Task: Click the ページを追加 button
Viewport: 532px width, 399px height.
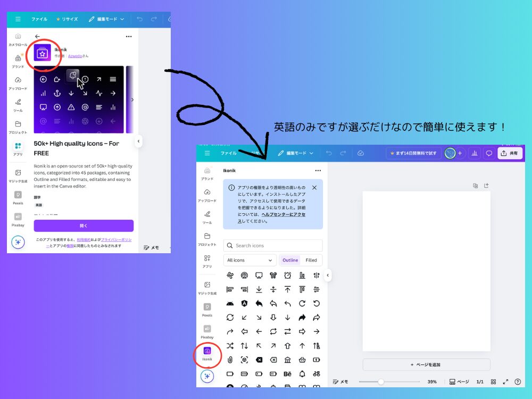Action: click(x=427, y=365)
